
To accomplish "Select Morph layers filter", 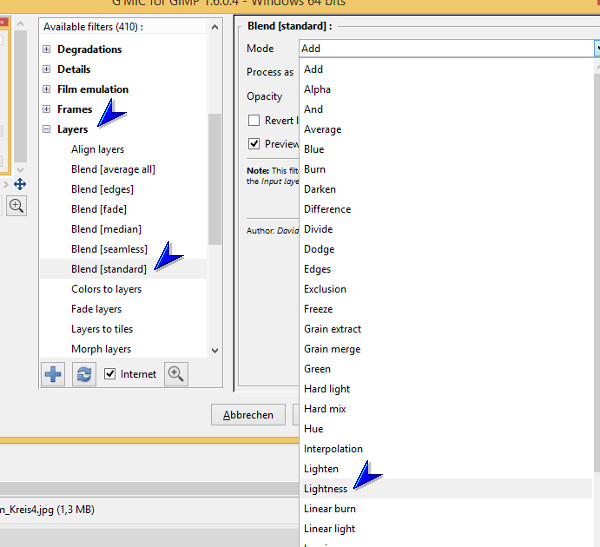I will [101, 349].
